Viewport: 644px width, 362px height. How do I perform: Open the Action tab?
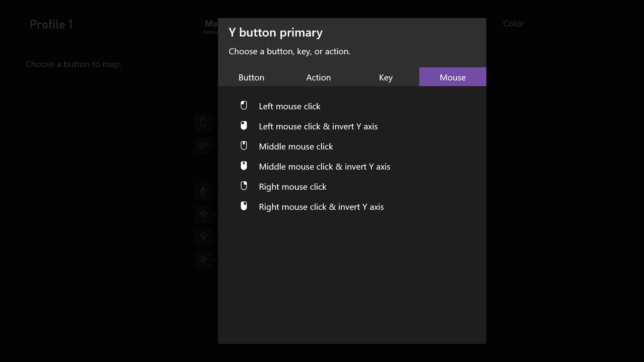tap(318, 77)
